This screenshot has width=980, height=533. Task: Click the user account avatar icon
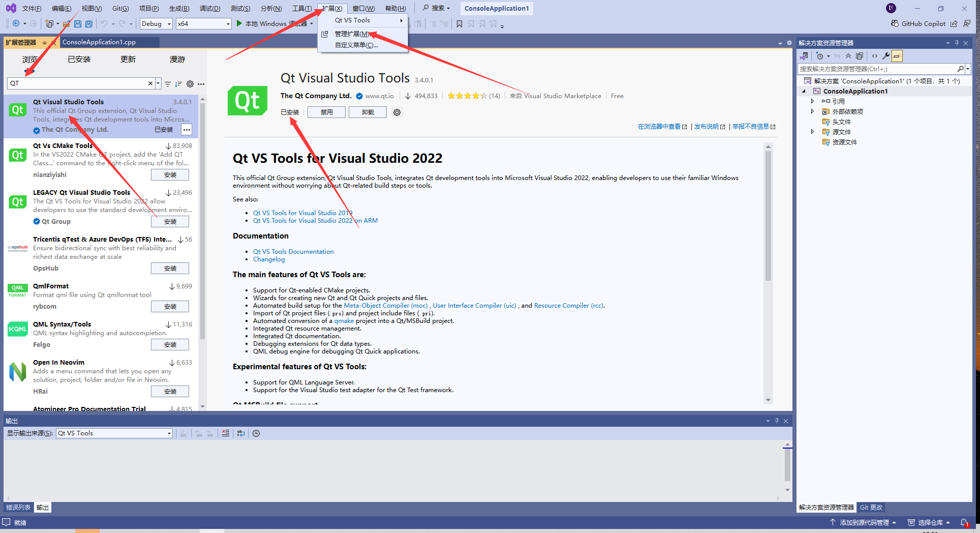pos(891,8)
